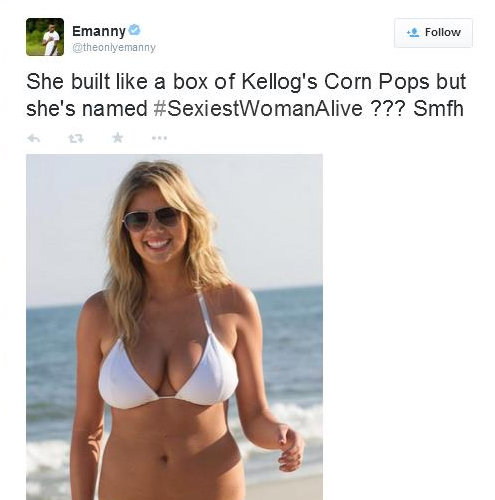
Task: Select the tweet text mentioning Corn Pops
Action: pyautogui.click(x=245, y=95)
